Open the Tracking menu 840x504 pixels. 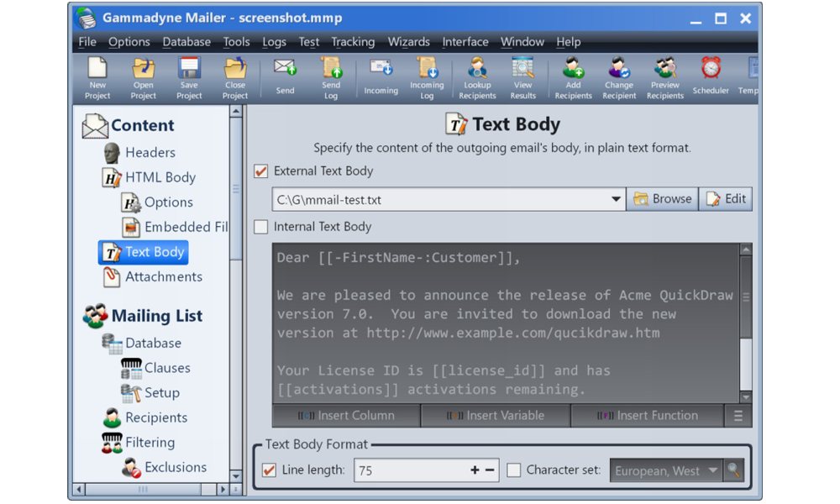352,42
